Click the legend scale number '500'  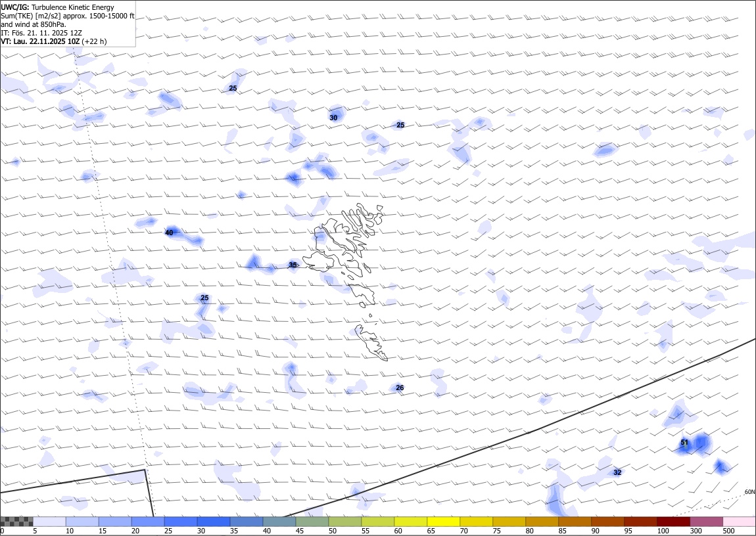pyautogui.click(x=728, y=531)
